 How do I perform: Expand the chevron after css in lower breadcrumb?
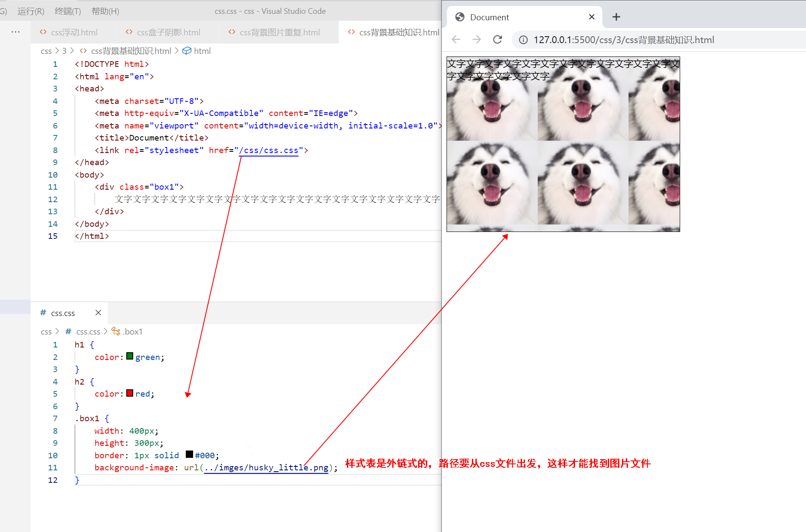tap(57, 332)
